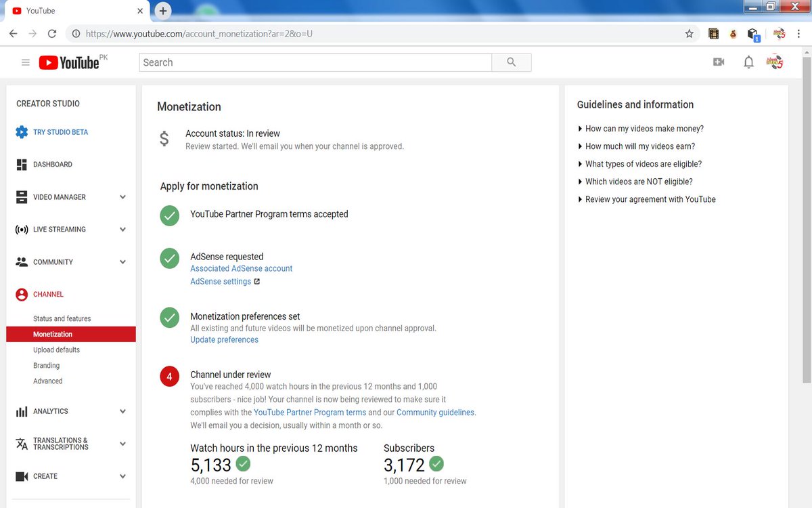
Task: Click the Live Streaming broadcast icon
Action: point(22,230)
